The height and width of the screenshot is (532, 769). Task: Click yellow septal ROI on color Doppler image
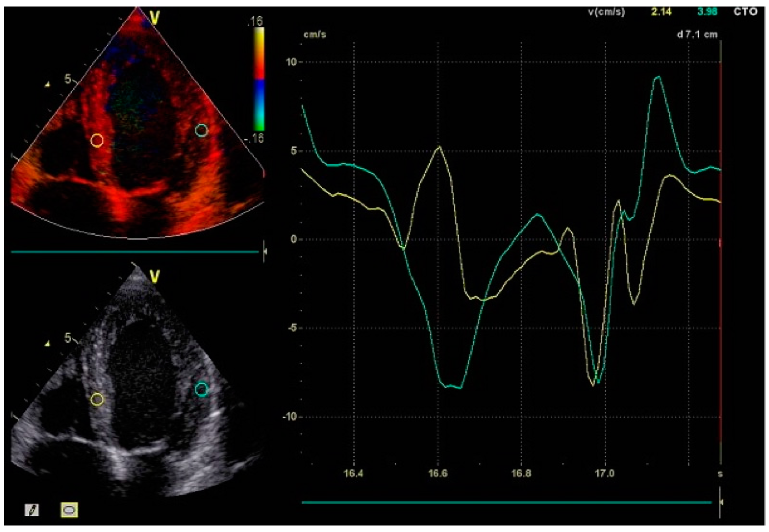(97, 140)
